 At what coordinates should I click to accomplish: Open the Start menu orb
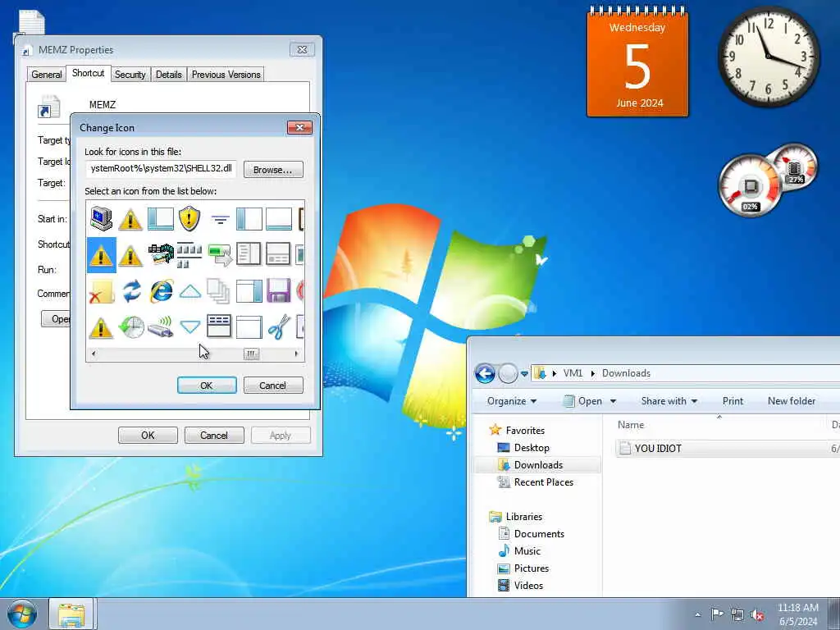22,614
